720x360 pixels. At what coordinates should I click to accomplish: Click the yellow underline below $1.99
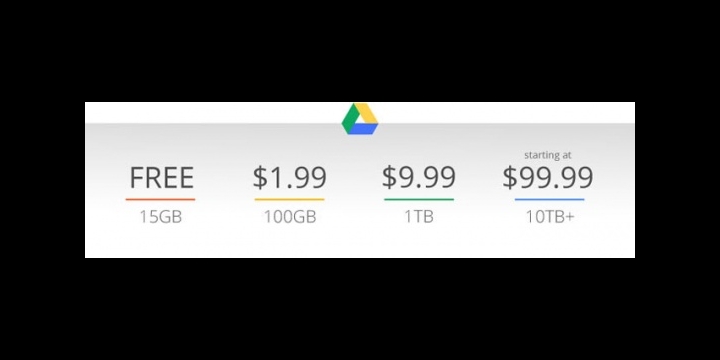[289, 199]
